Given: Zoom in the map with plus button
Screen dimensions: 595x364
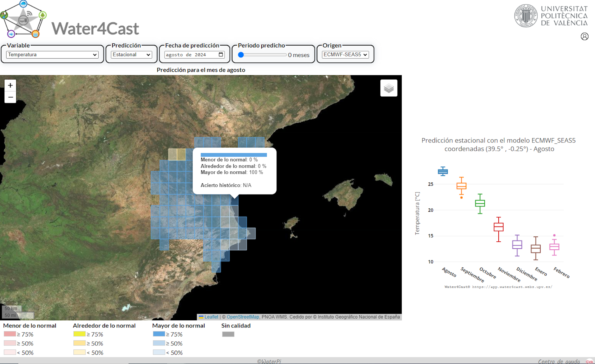Looking at the screenshot, I should [10, 86].
